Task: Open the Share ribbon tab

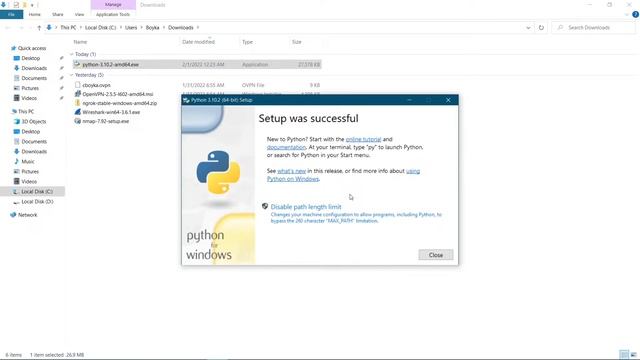Action: point(58,14)
